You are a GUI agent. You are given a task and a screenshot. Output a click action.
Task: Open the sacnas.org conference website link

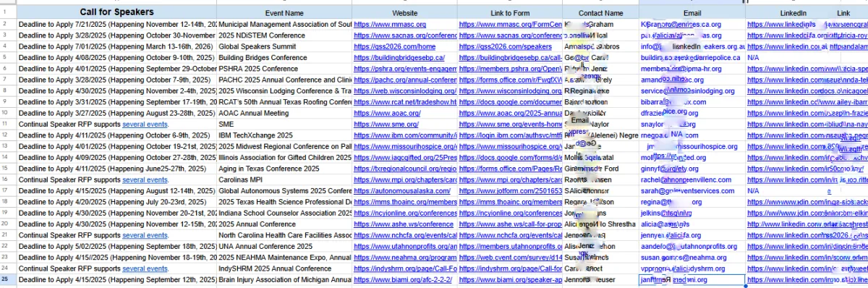pos(405,35)
